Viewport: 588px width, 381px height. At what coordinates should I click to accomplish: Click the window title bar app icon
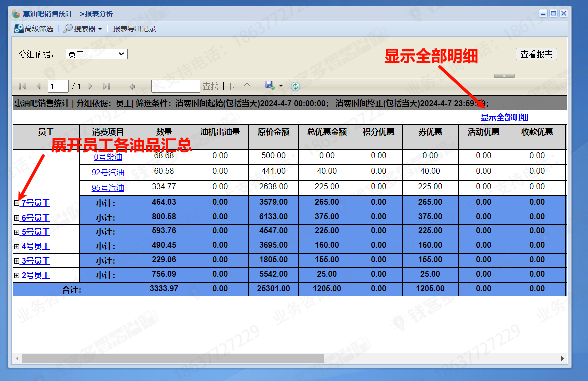click(x=16, y=14)
